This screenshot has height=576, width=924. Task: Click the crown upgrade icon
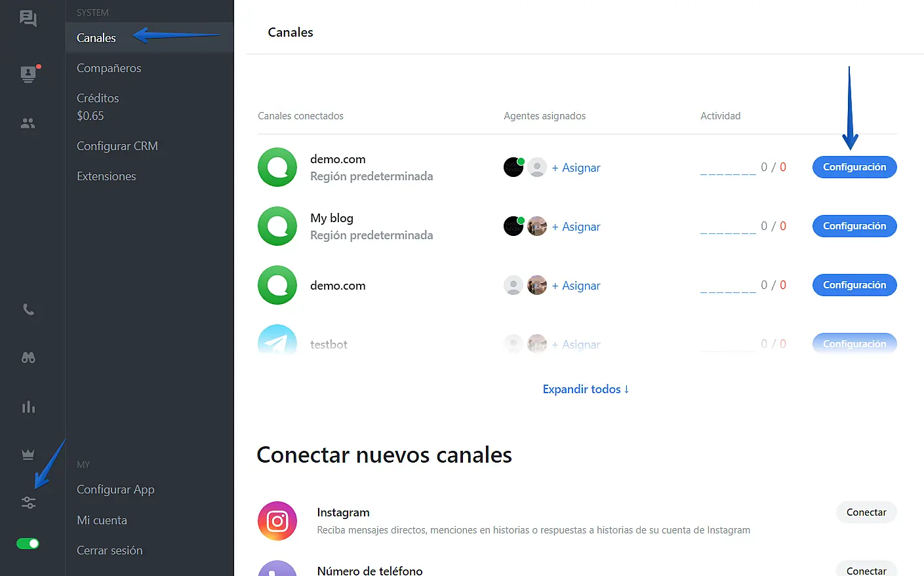(28, 454)
